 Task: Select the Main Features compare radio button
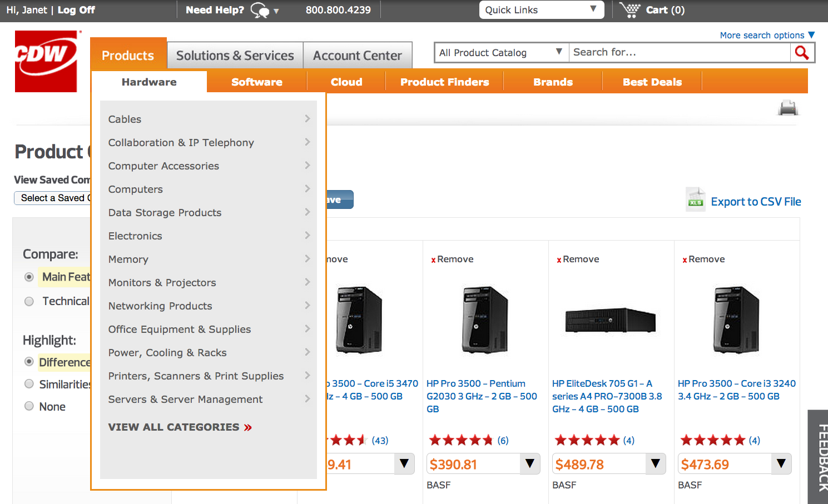[x=29, y=277]
